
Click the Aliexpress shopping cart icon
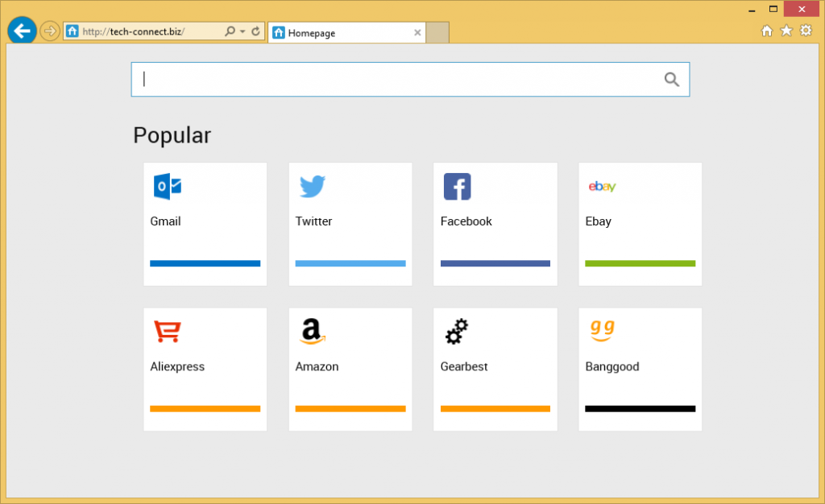click(168, 332)
